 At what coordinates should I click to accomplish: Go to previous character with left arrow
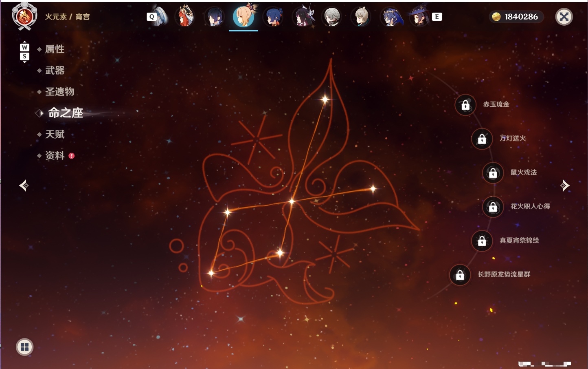click(x=24, y=186)
